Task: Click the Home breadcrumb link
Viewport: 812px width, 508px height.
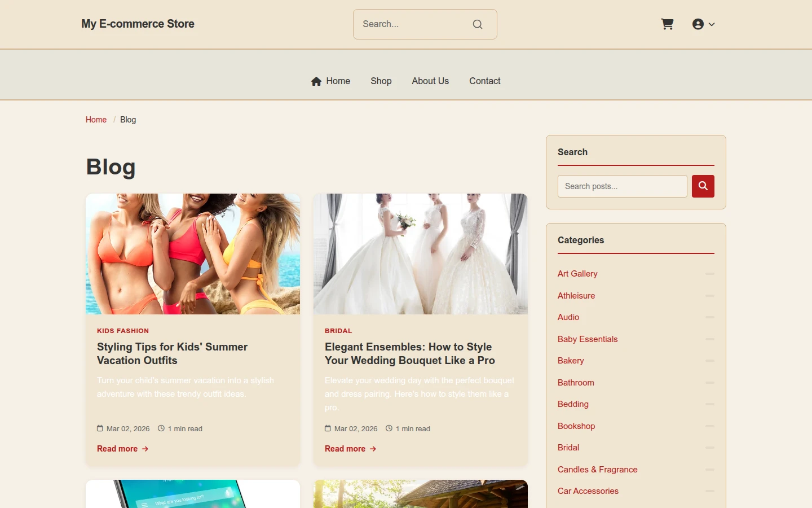Action: click(x=96, y=120)
